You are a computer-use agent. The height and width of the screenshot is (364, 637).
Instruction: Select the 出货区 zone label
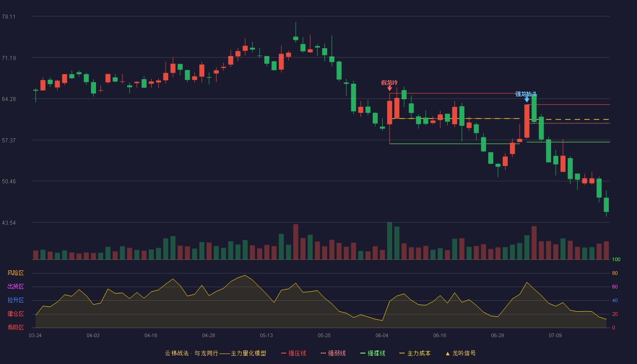click(15, 287)
